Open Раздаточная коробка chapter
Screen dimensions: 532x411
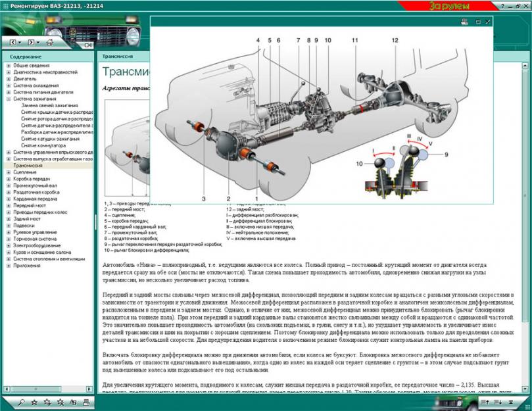[x=36, y=192]
